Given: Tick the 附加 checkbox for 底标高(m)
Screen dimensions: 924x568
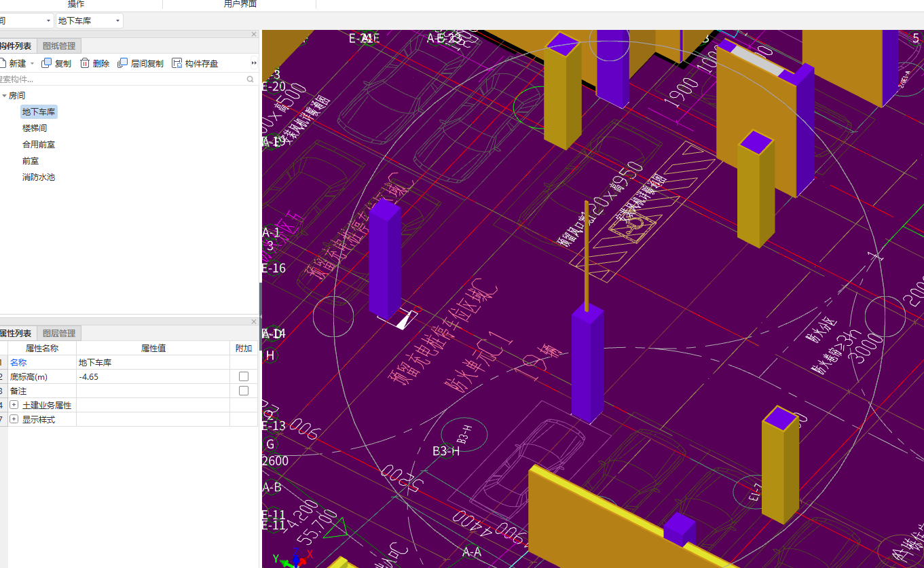Looking at the screenshot, I should pyautogui.click(x=244, y=376).
